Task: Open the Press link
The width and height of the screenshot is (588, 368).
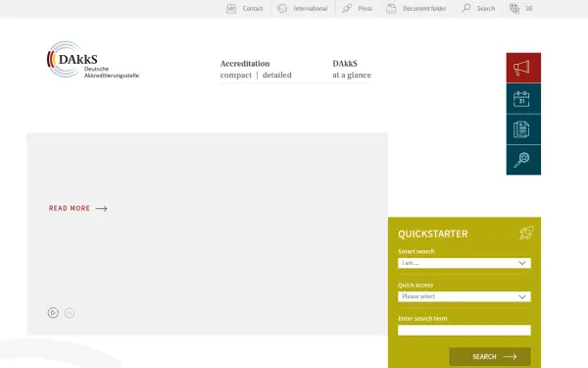Action: click(365, 8)
